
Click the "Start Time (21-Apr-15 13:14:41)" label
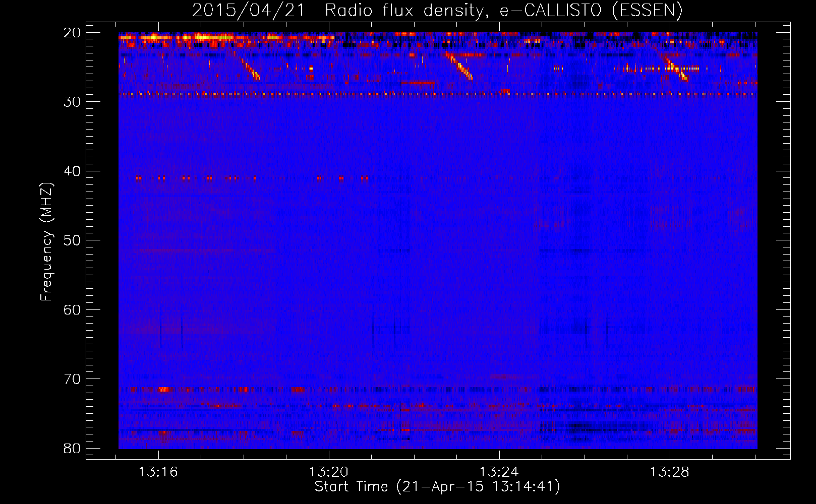(x=437, y=487)
